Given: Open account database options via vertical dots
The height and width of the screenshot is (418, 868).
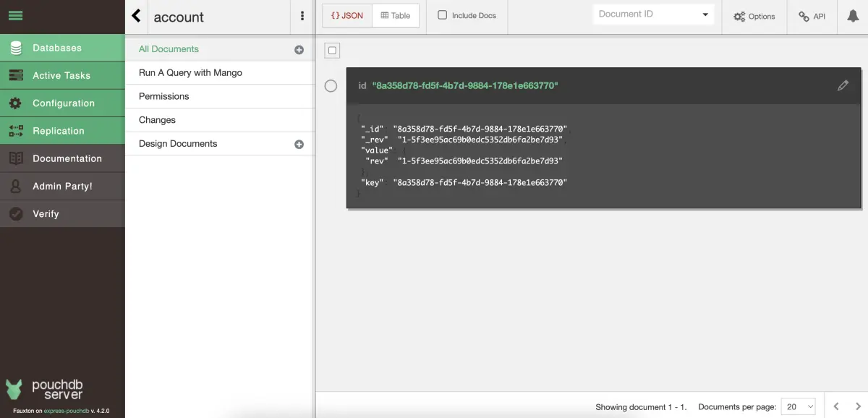Looking at the screenshot, I should click(302, 17).
